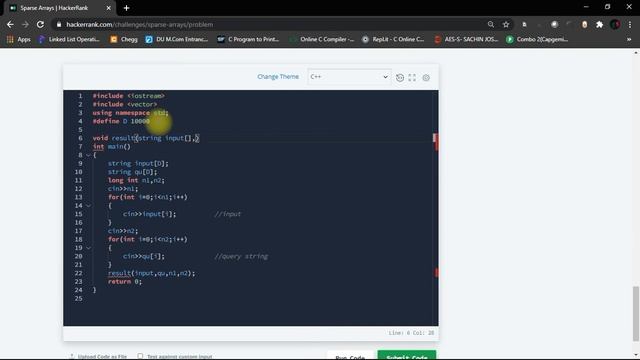640x360 pixels.
Task: Click the error marker beside line 6
Action: point(435,138)
